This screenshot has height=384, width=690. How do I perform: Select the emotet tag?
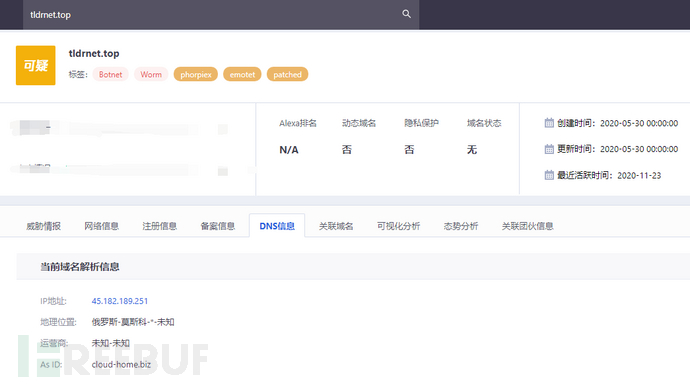pos(242,74)
